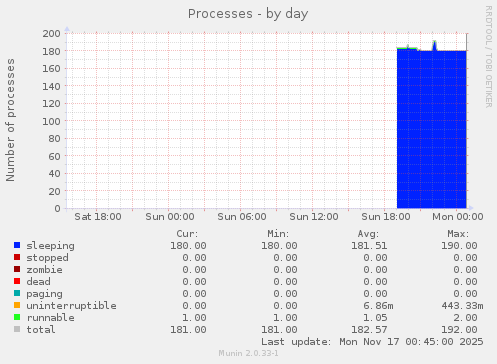Viewport: 497px width, 364px height.
Task: Click the 'Sun 12:00' x-axis label
Action: tap(314, 217)
